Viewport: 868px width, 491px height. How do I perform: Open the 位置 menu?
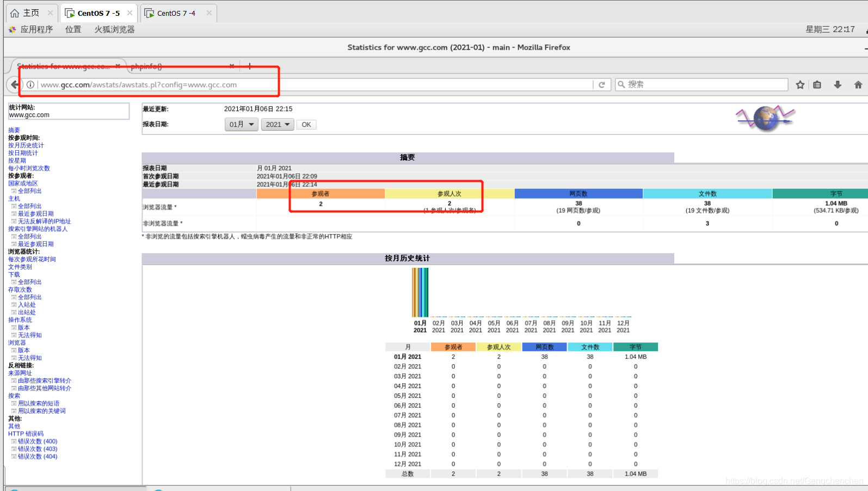(73, 29)
